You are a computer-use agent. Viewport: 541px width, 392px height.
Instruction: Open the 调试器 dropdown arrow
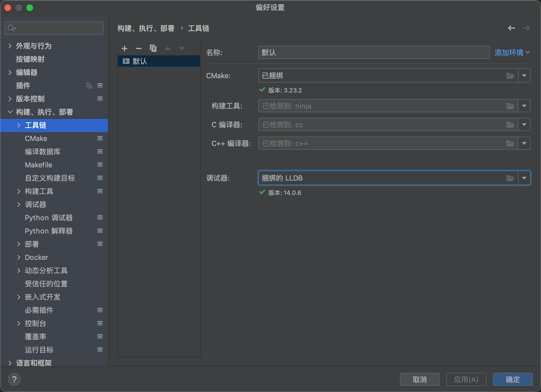[524, 178]
